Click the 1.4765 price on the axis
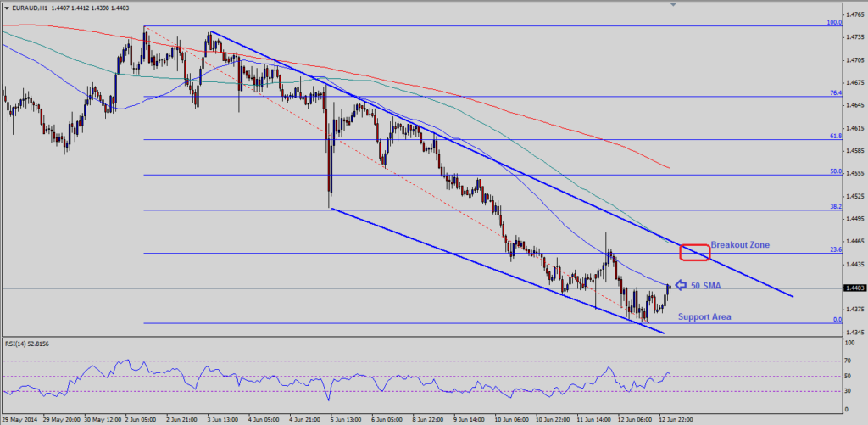This screenshot has width=868, height=425. pyautogui.click(x=854, y=15)
